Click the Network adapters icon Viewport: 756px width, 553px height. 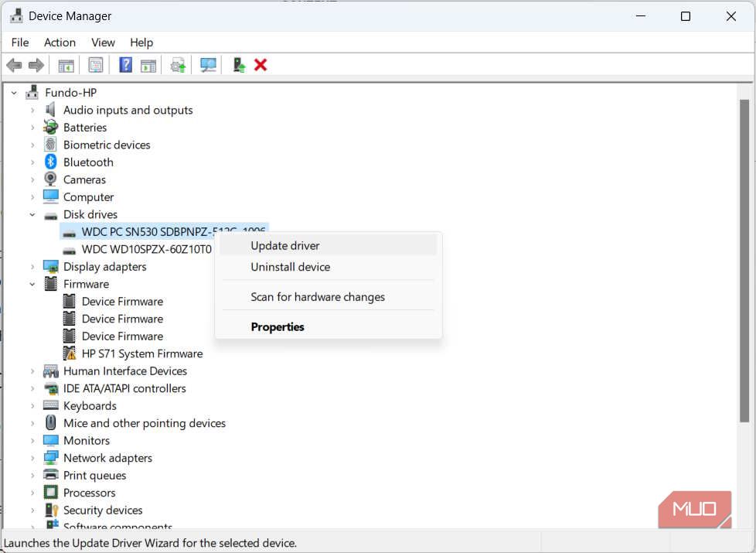coord(50,457)
